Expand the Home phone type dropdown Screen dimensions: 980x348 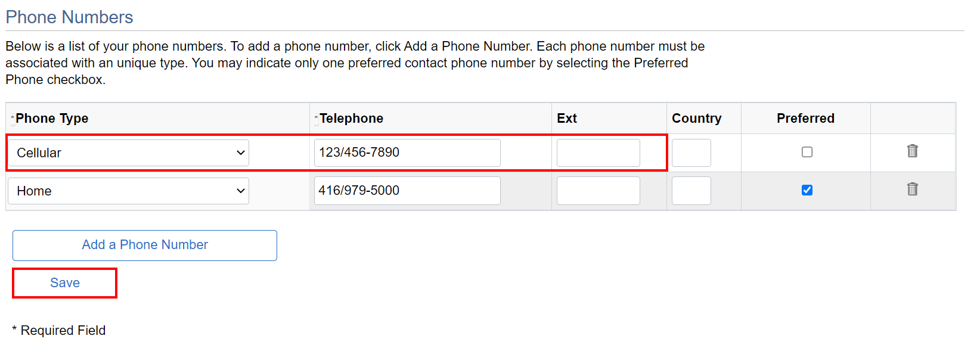coord(129,191)
